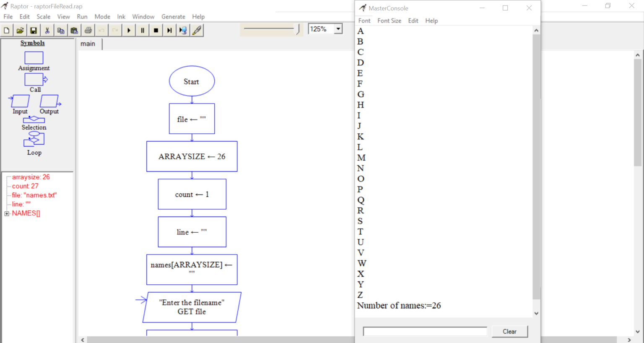
Task: Click the MasterConsole command input field
Action: 425,331
